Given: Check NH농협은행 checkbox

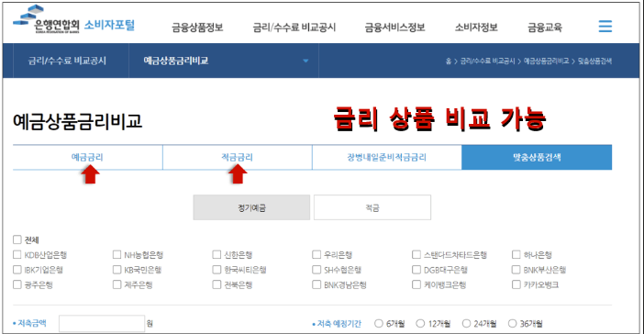Looking at the screenshot, I should click(x=117, y=255).
